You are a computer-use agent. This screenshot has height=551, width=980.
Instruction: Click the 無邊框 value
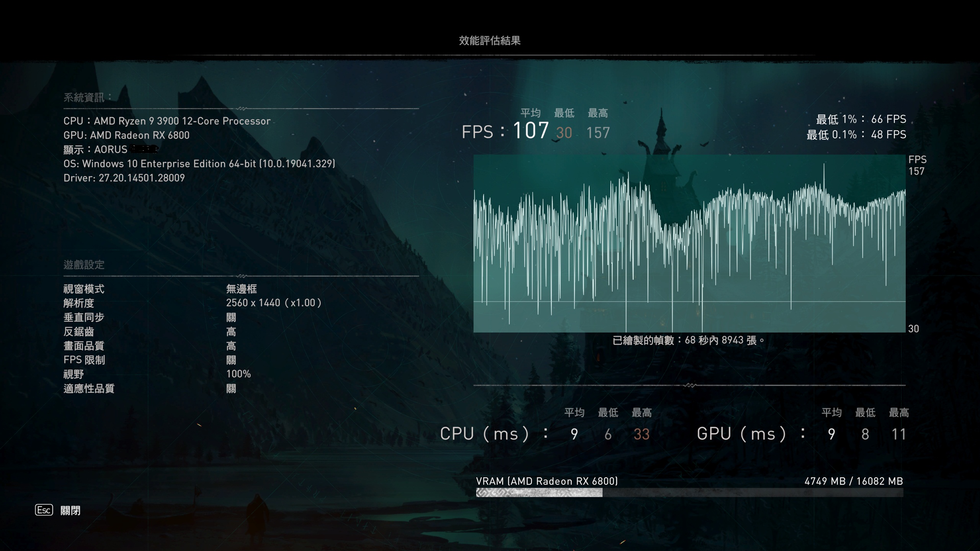pyautogui.click(x=242, y=289)
